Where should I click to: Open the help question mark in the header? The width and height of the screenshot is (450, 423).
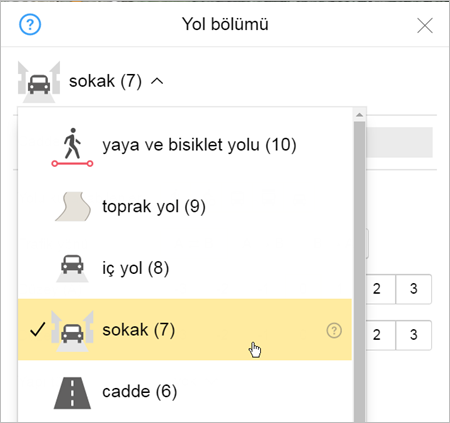pyautogui.click(x=30, y=24)
